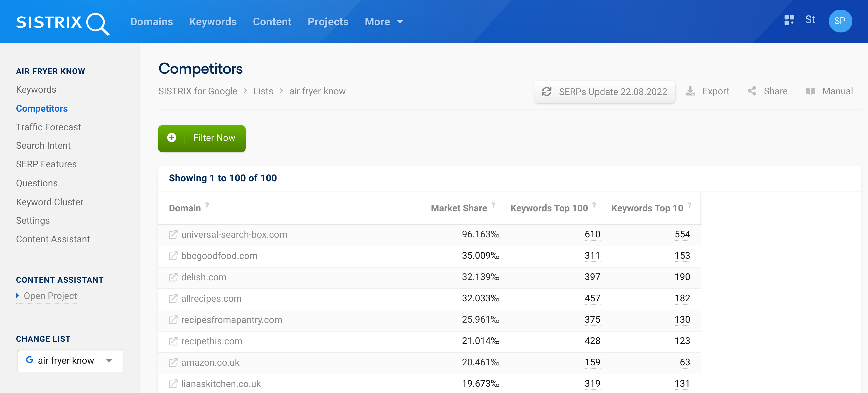Click Top 100 value 610 for universal-search-box.com
This screenshot has height=393, width=868.
pyautogui.click(x=592, y=234)
